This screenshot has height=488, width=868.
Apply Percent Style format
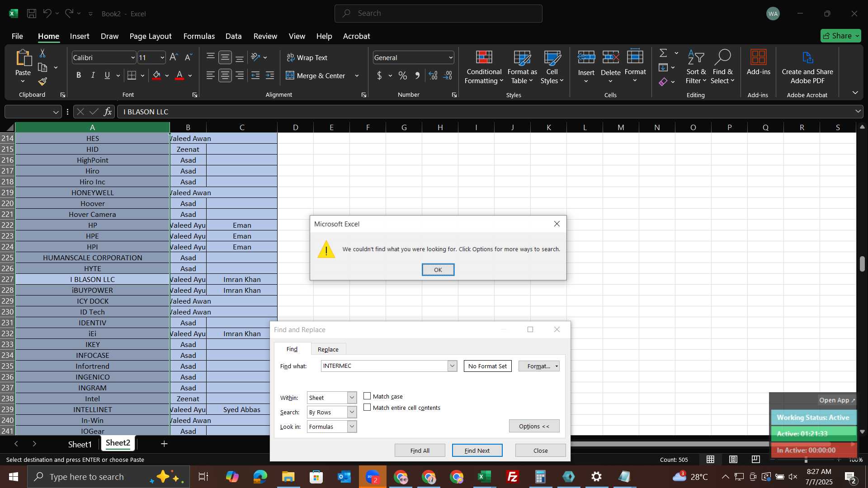402,75
